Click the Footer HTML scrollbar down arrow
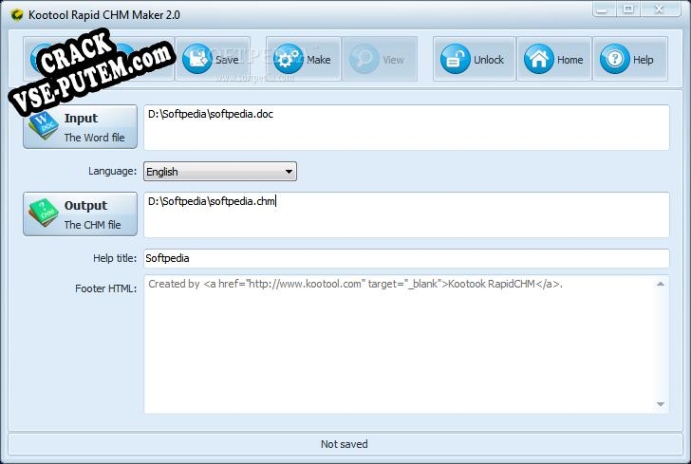Image resolution: width=691 pixels, height=464 pixels. 660,404
